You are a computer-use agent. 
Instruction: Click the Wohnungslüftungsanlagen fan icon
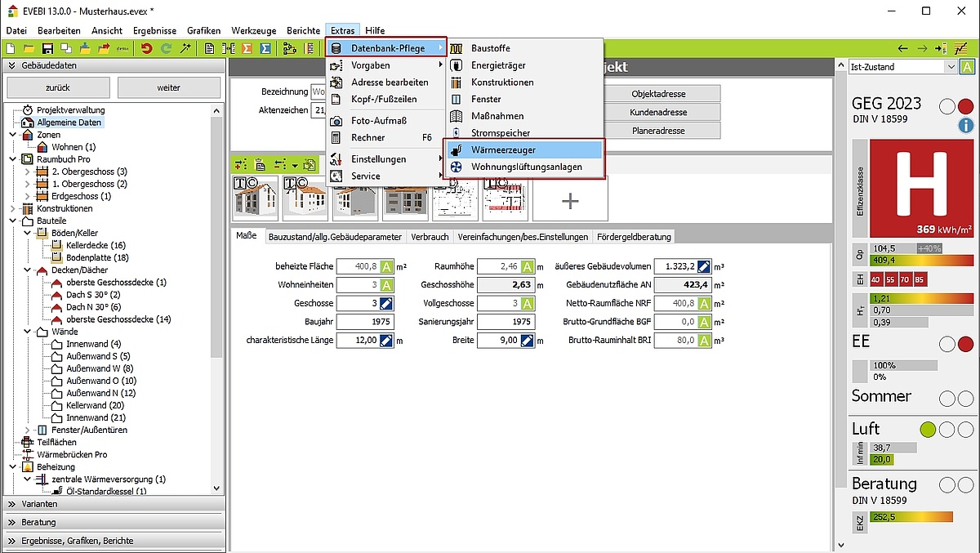point(457,167)
